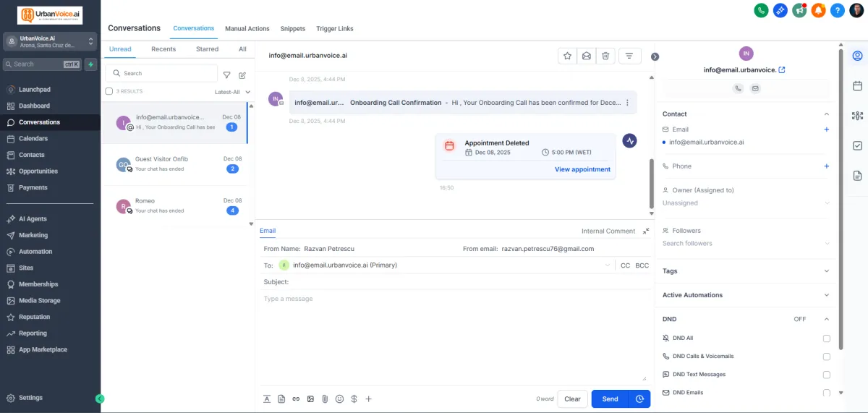Add a phone number with plus icon

click(x=826, y=166)
